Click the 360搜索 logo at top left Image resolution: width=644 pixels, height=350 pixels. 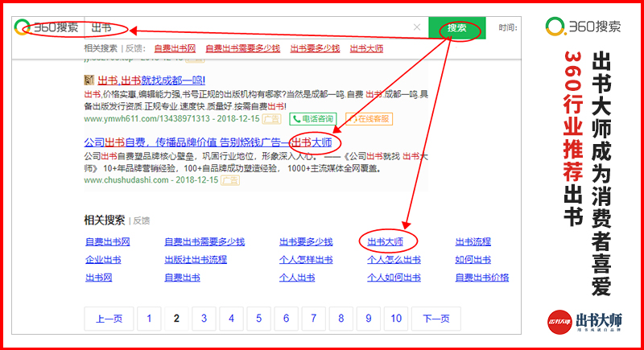(48, 28)
